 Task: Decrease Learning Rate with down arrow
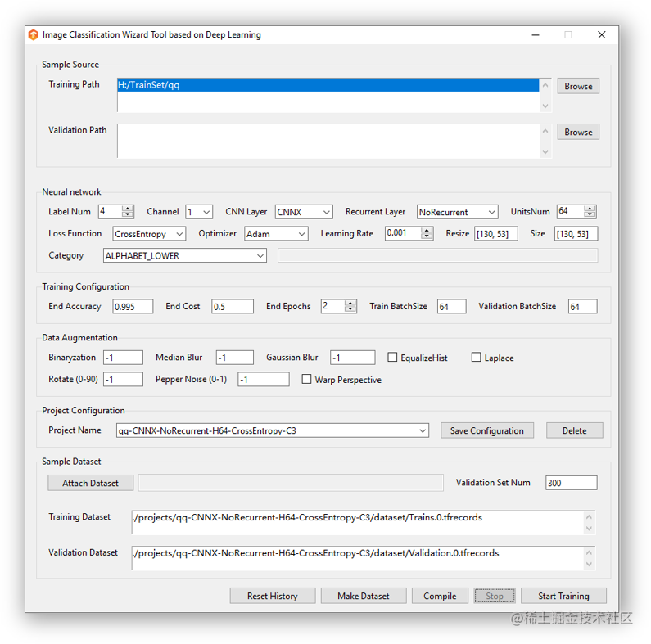pos(427,236)
